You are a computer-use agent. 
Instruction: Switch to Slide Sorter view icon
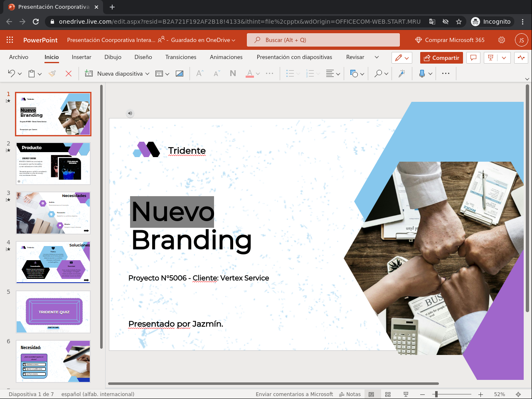pyautogui.click(x=388, y=394)
